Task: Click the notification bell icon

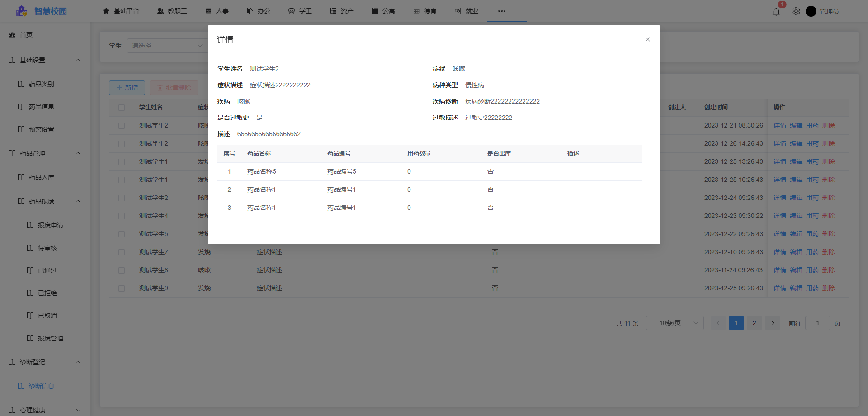Action: tap(776, 12)
